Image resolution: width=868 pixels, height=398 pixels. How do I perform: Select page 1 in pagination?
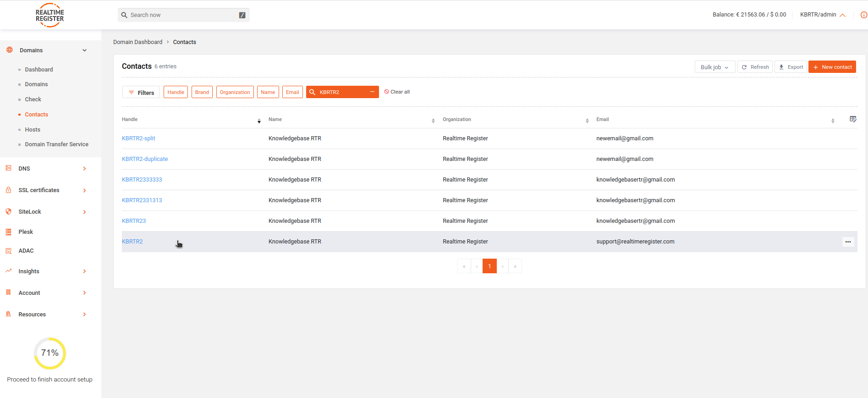coord(489,266)
